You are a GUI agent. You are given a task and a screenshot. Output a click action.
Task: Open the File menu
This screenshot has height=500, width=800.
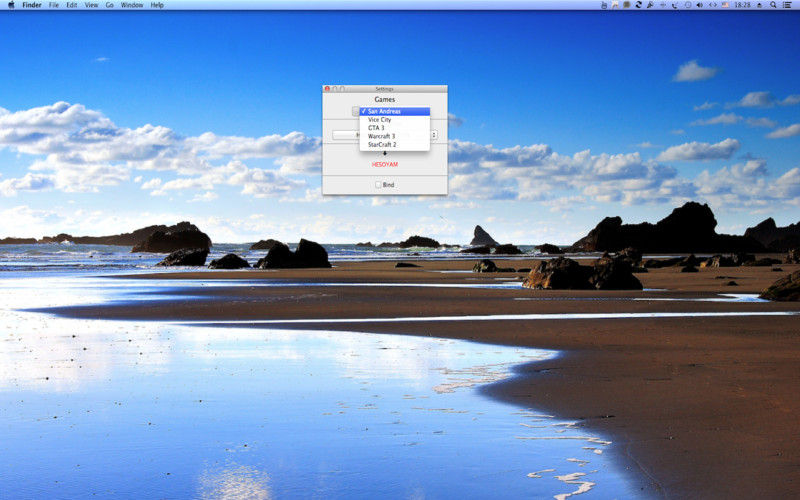tap(54, 5)
